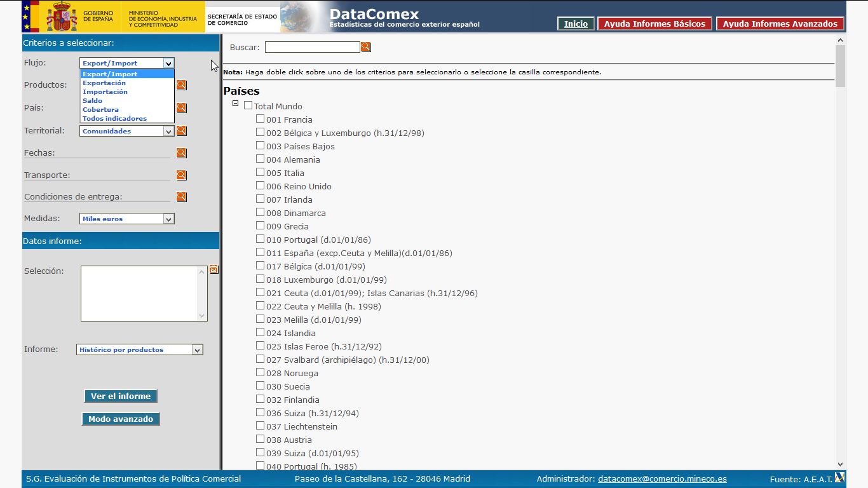Check the 007 Irlanda box
Viewport: 868px width, 488px height.
click(260, 199)
